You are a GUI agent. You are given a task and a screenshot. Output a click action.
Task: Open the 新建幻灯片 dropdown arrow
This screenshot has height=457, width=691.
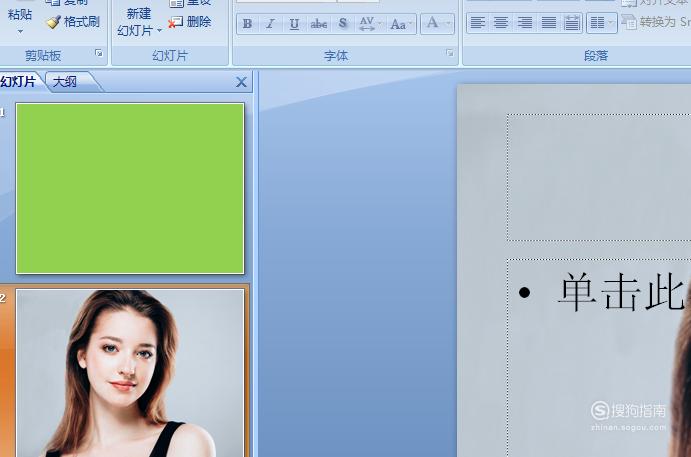coord(160,30)
